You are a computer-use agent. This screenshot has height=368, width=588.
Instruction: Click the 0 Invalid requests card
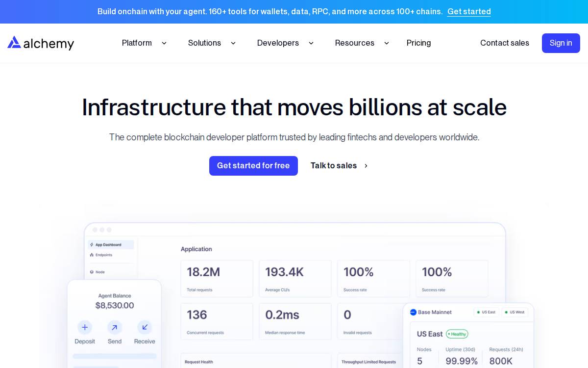coord(370,321)
